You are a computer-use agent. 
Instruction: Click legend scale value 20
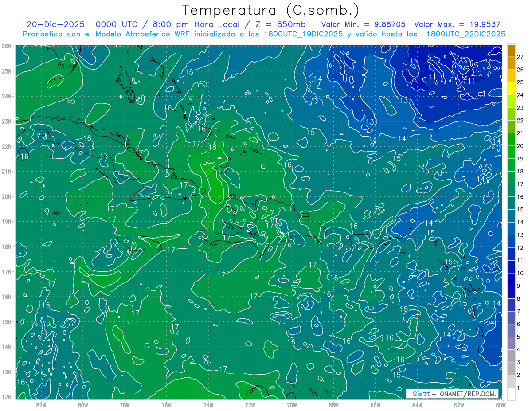tap(520, 146)
